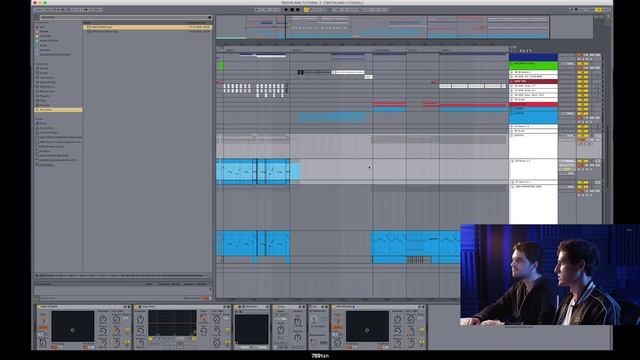Click the transport Stop button
This screenshot has width=640, height=360.
292,9
